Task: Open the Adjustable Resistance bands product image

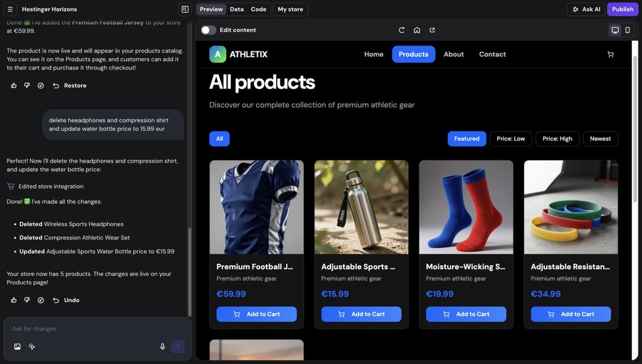Action: pyautogui.click(x=571, y=207)
